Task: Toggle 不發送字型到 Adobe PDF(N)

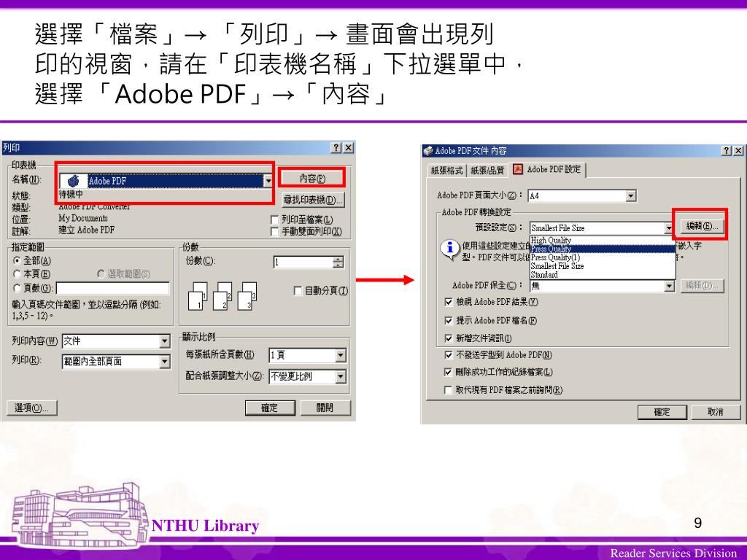Action: click(x=449, y=355)
